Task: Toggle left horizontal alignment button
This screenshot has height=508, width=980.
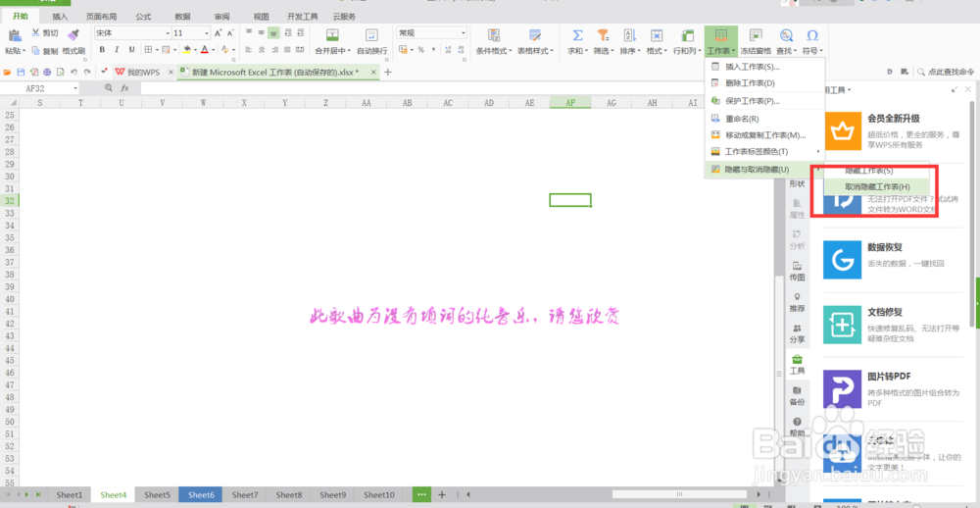Action: 249,50
